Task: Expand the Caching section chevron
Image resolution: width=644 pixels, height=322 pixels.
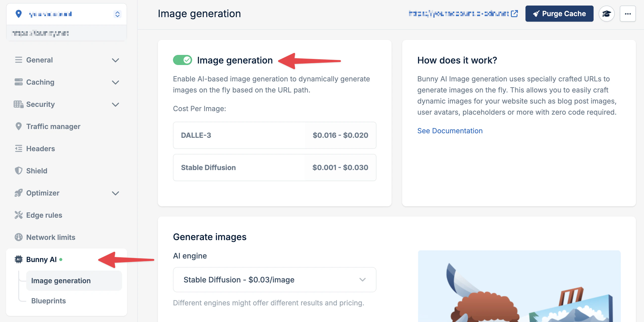Action: click(x=115, y=82)
